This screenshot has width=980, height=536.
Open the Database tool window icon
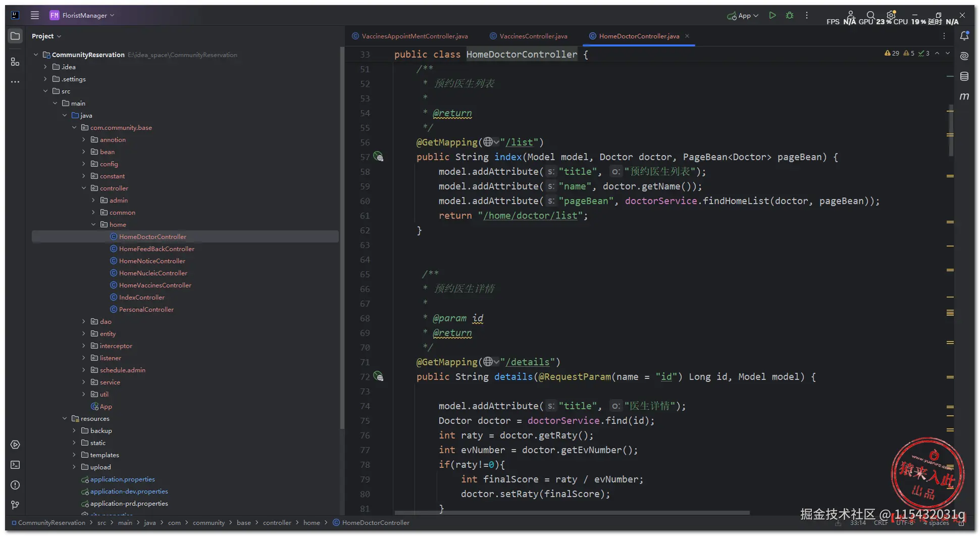[964, 76]
